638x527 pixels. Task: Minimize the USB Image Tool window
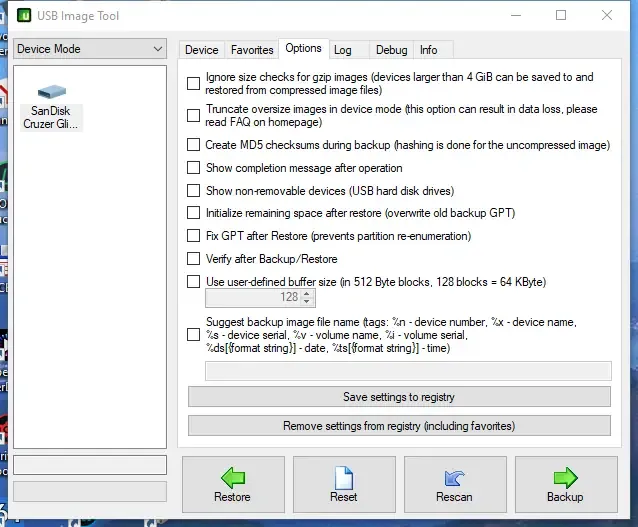point(516,15)
